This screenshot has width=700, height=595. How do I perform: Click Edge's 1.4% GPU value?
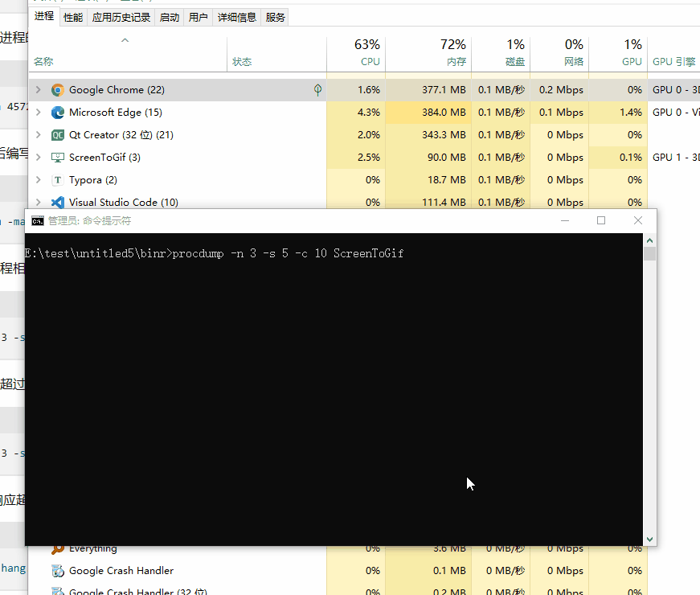point(631,112)
